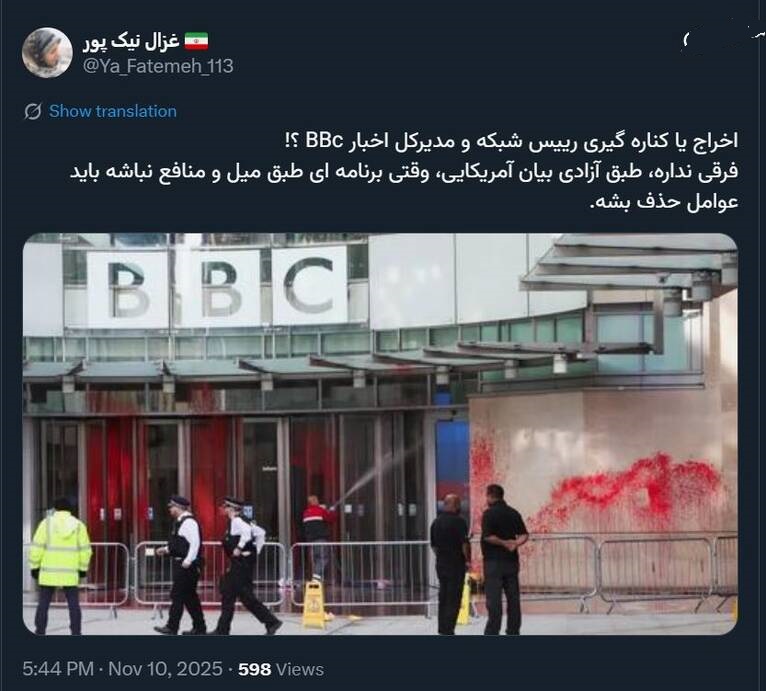
Task: Click the Iran flag emoji beside the name
Action: (196, 42)
